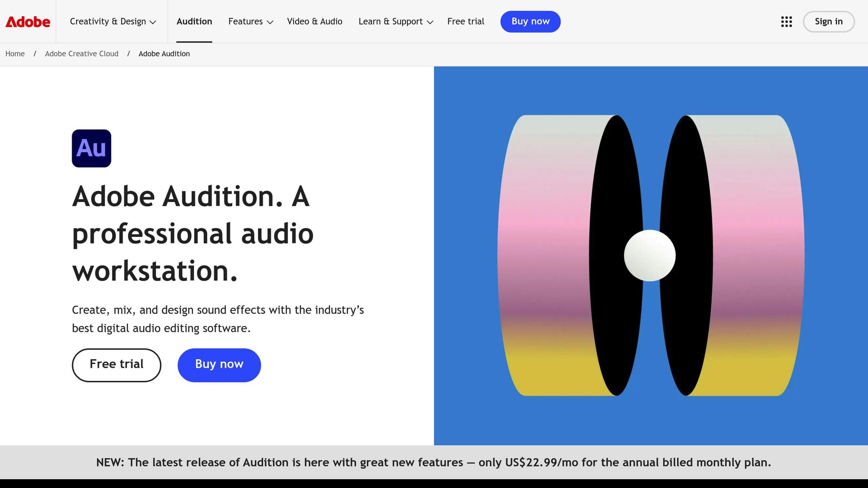868x488 pixels.
Task: Open the Features dropdown chevron
Action: [270, 22]
